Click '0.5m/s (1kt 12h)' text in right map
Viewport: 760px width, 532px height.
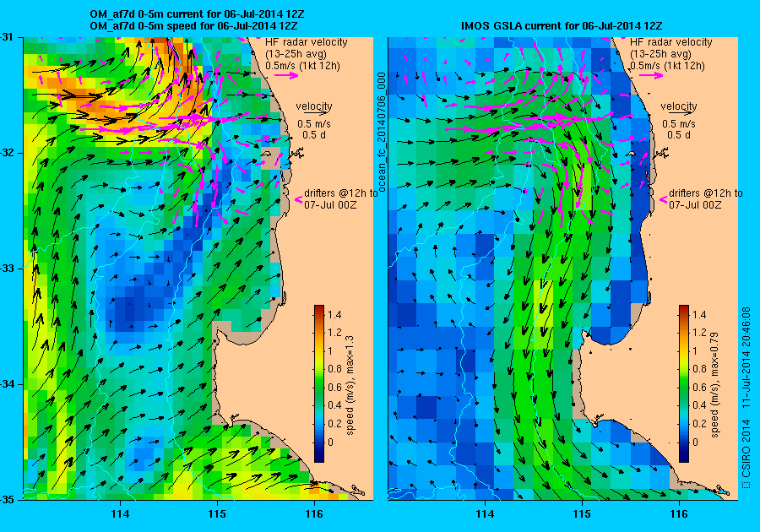pos(667,65)
